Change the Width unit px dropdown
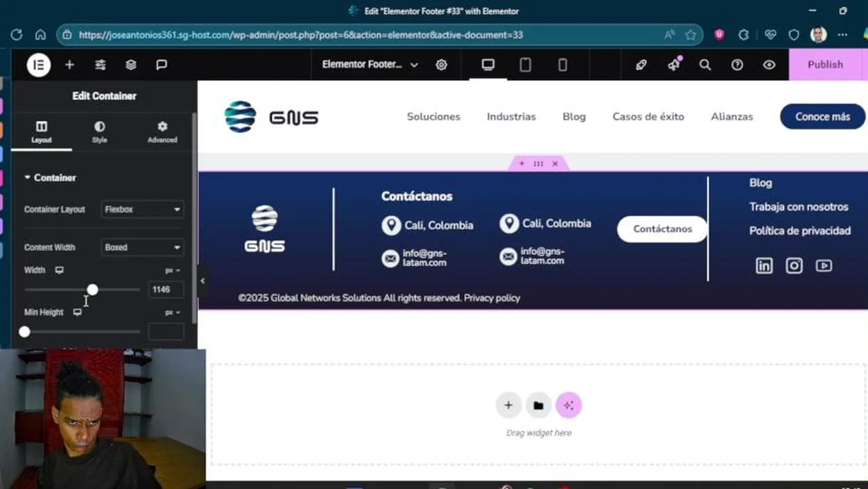868x489 pixels. click(x=173, y=270)
